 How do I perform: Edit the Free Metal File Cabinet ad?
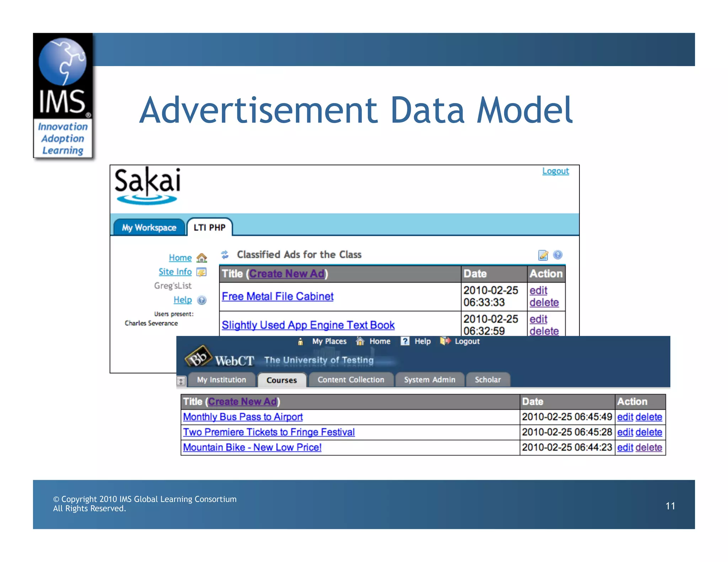(538, 291)
